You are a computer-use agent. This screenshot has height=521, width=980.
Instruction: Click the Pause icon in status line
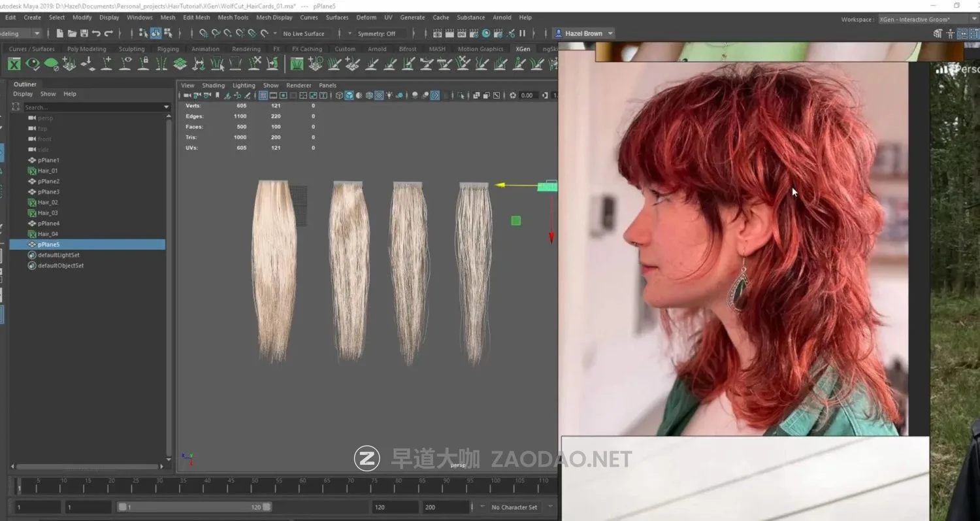(522, 33)
